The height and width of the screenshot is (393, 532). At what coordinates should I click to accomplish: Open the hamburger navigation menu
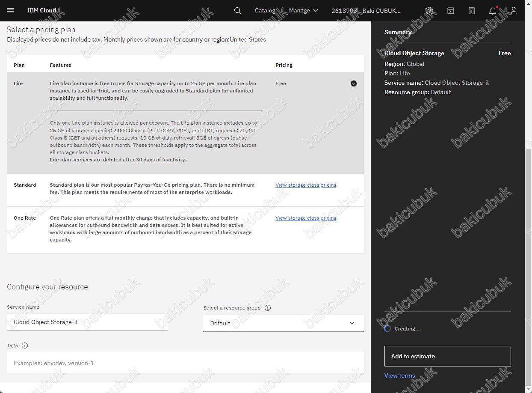point(10,11)
